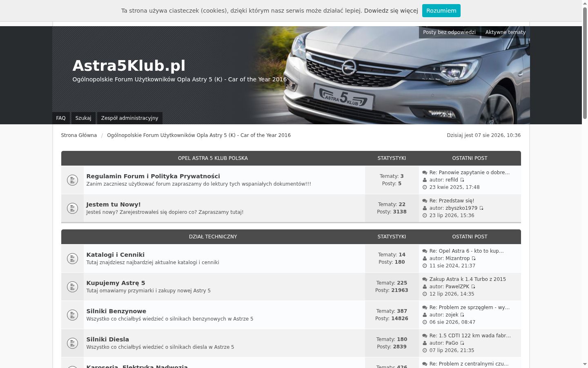Open last post Re: 1.5 CDTI 122 km wada fabr…

470,336
